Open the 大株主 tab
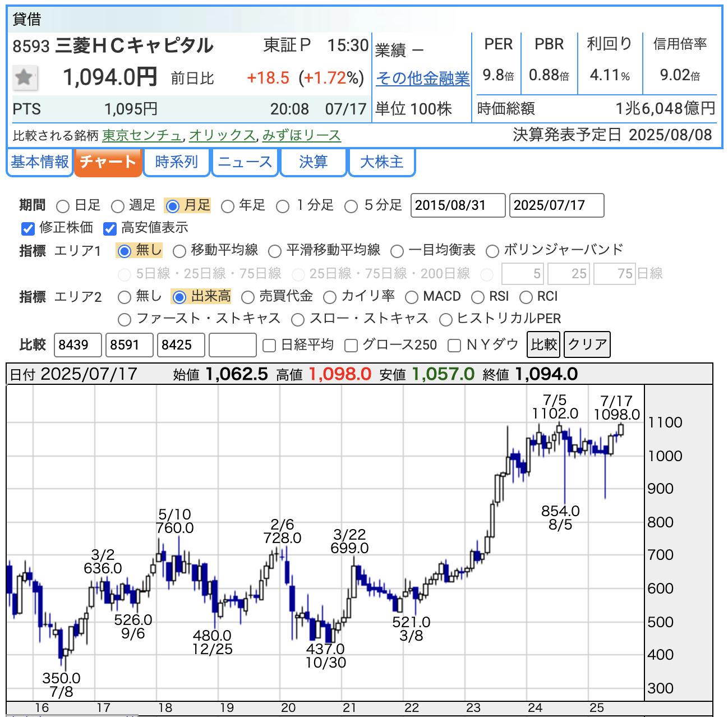 382,162
